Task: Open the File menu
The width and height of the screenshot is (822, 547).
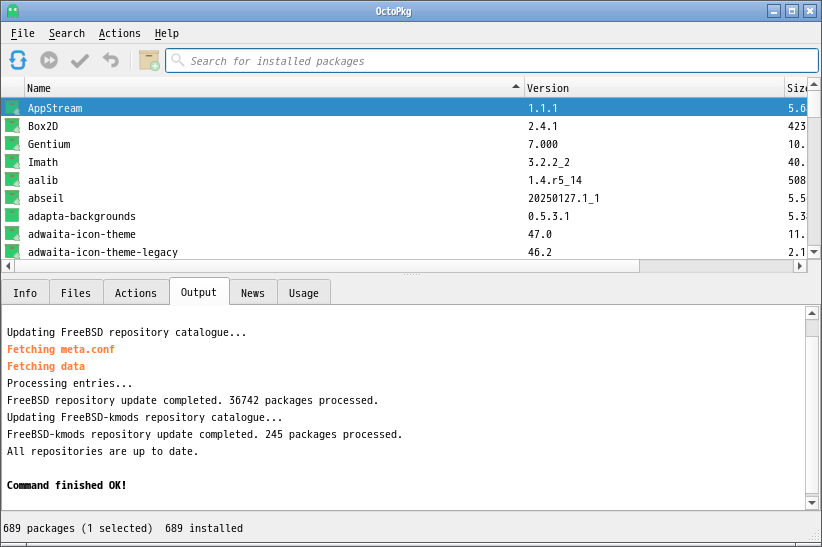Action: pos(23,33)
